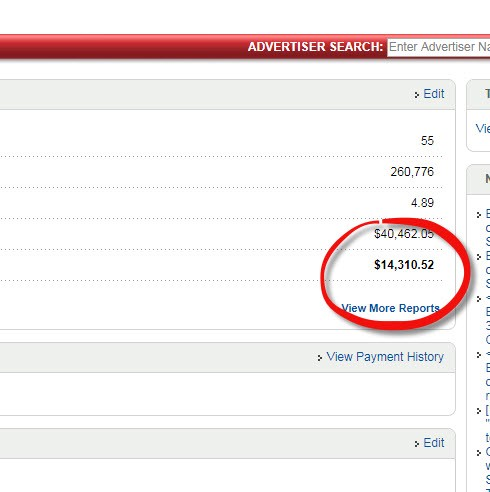
Task: Click the ADVERTISER SEARCH label
Action: (x=315, y=47)
